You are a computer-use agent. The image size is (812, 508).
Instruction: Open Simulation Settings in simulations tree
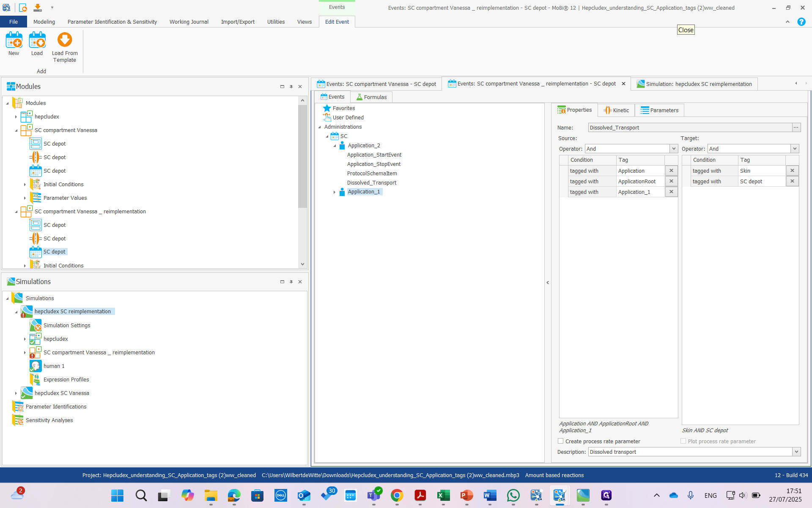tap(67, 325)
